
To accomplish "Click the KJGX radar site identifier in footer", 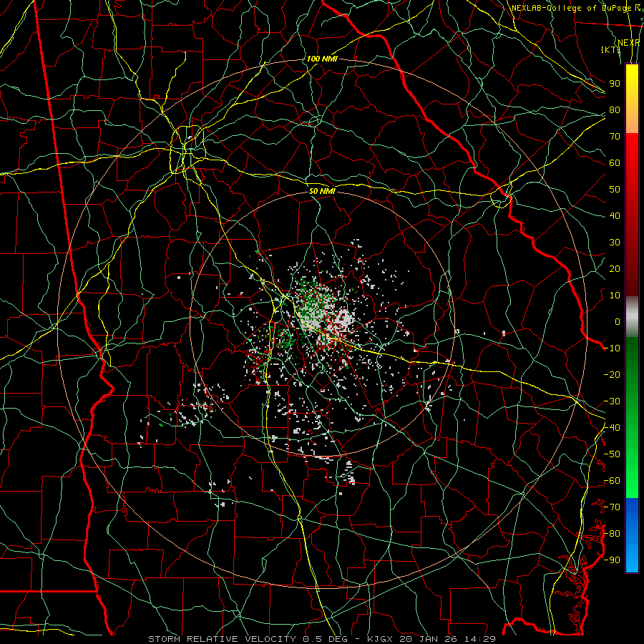I will (380, 639).
